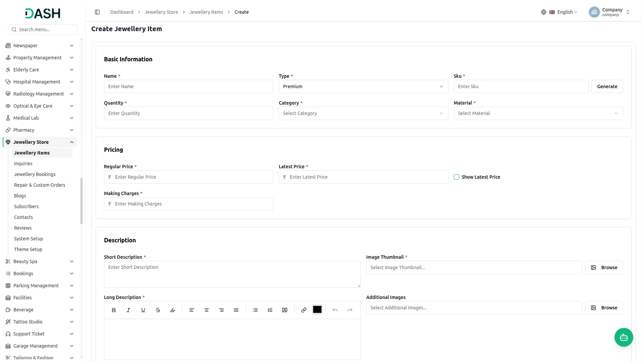This screenshot has width=644, height=362.
Task: Open Jewellery Bookings in the sidebar
Action: [35, 174]
